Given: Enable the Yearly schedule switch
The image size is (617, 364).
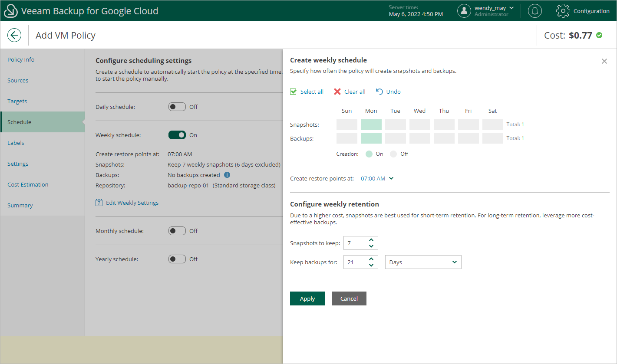Looking at the screenshot, I should coord(177,259).
